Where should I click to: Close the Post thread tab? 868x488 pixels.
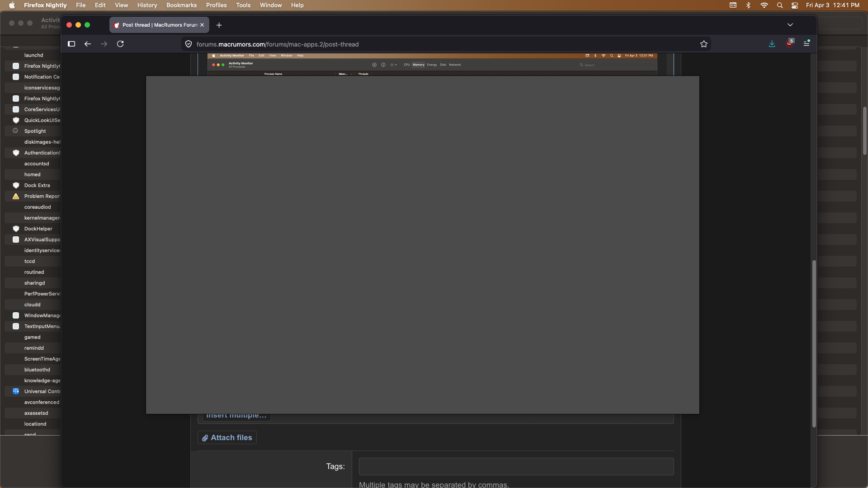[x=202, y=25]
